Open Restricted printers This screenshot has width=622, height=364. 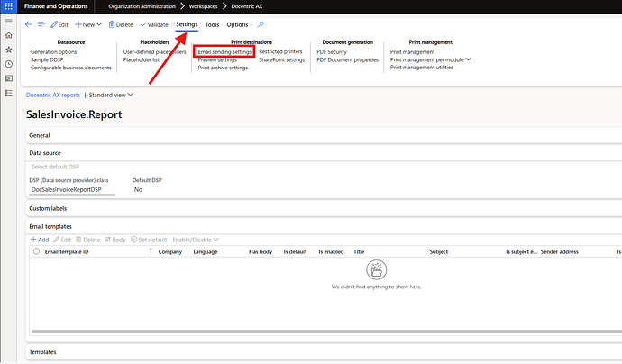coord(280,51)
